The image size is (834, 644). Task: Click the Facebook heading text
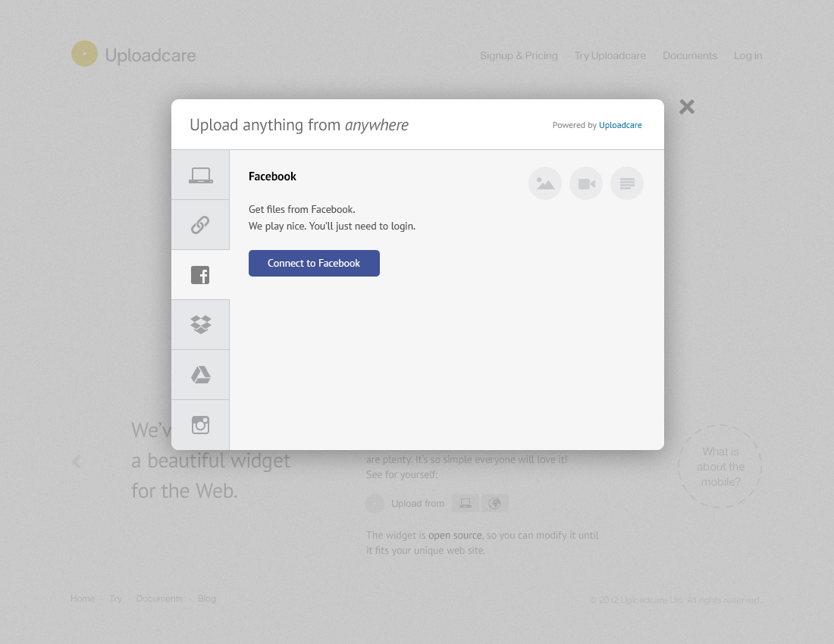[272, 177]
